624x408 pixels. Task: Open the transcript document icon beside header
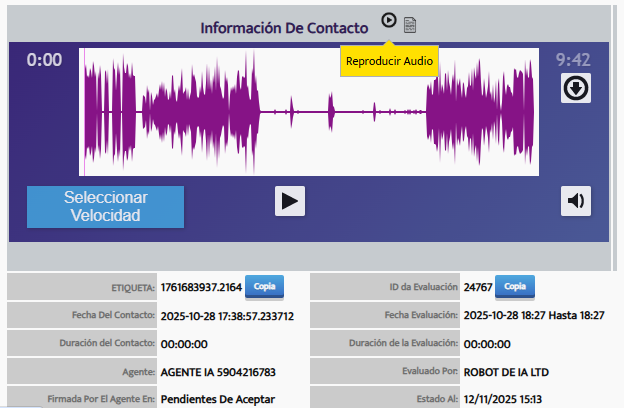pos(410,25)
